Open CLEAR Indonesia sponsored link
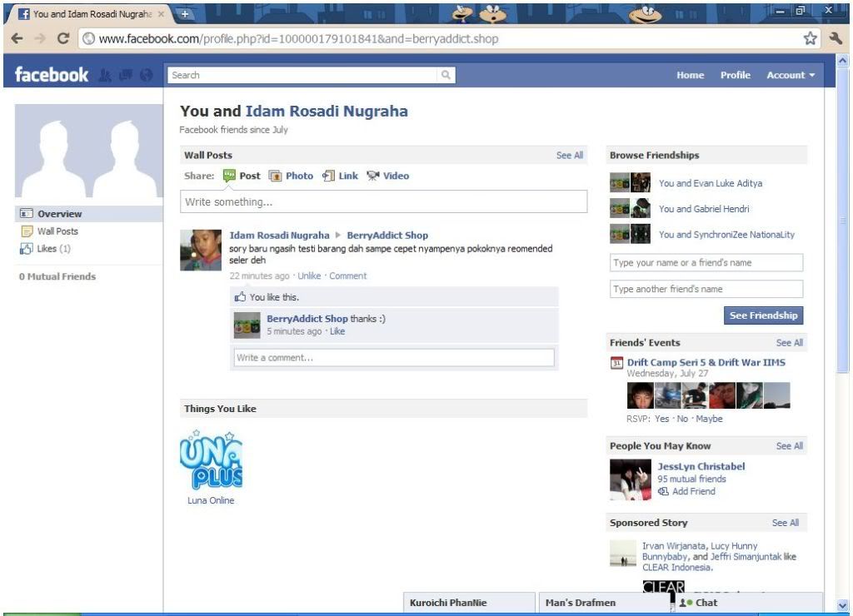 (676, 567)
